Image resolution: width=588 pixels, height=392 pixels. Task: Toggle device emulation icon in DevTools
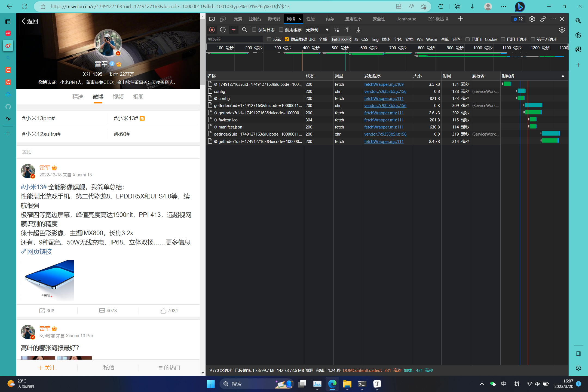(x=223, y=19)
